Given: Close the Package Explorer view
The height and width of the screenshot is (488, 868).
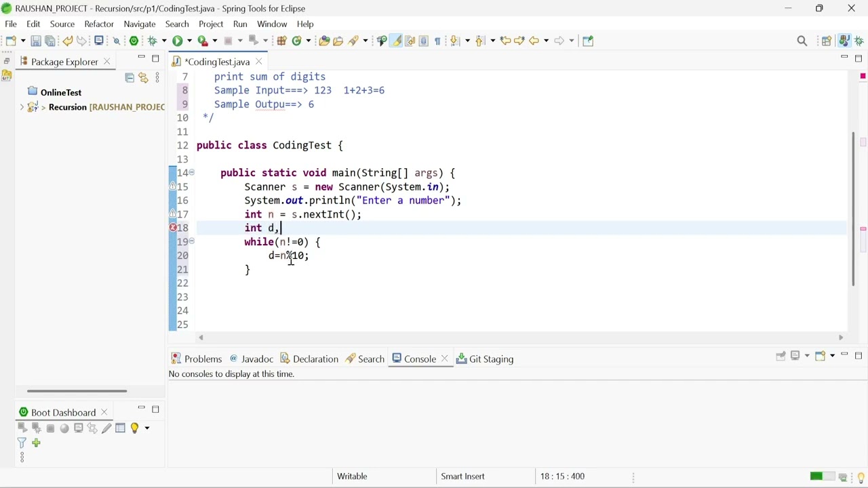Looking at the screenshot, I should (x=106, y=62).
